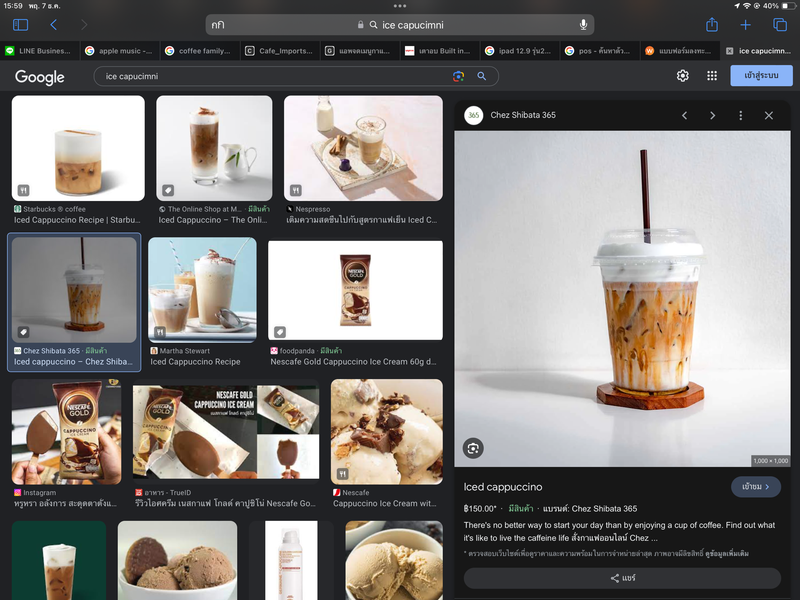
Task: Switch to the apple music tab
Action: [x=119, y=50]
